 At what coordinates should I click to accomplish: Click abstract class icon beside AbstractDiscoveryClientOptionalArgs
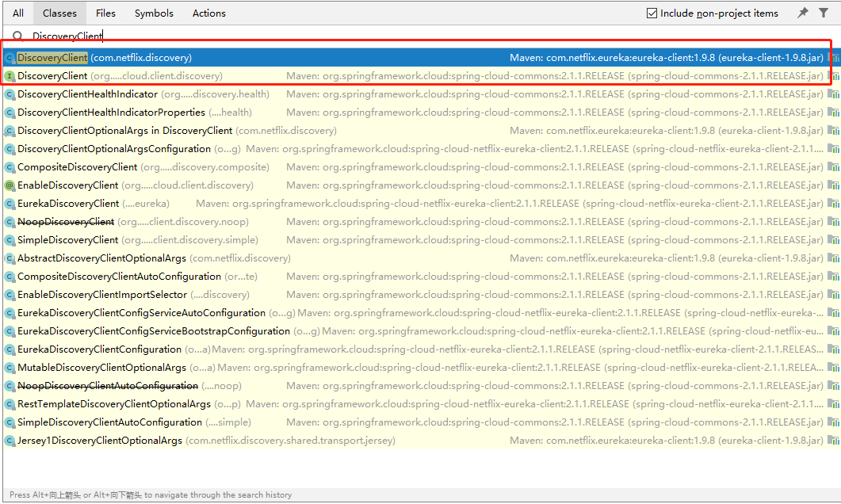tap(10, 258)
